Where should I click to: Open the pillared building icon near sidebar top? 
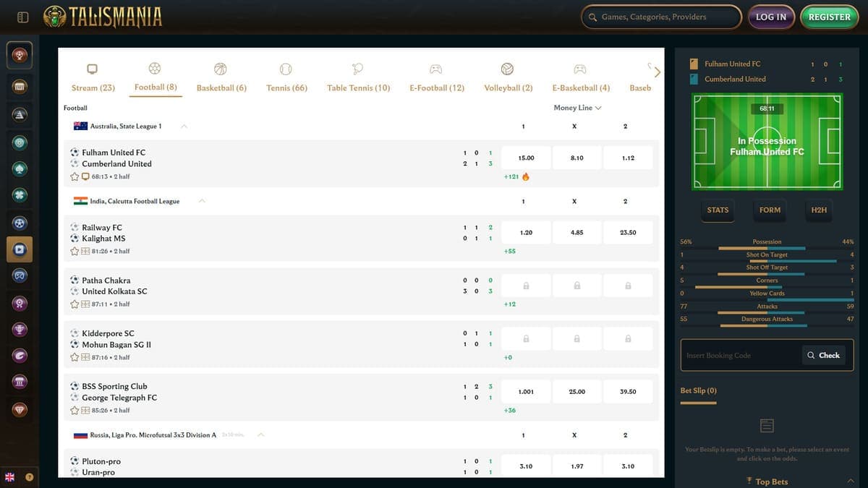20,86
